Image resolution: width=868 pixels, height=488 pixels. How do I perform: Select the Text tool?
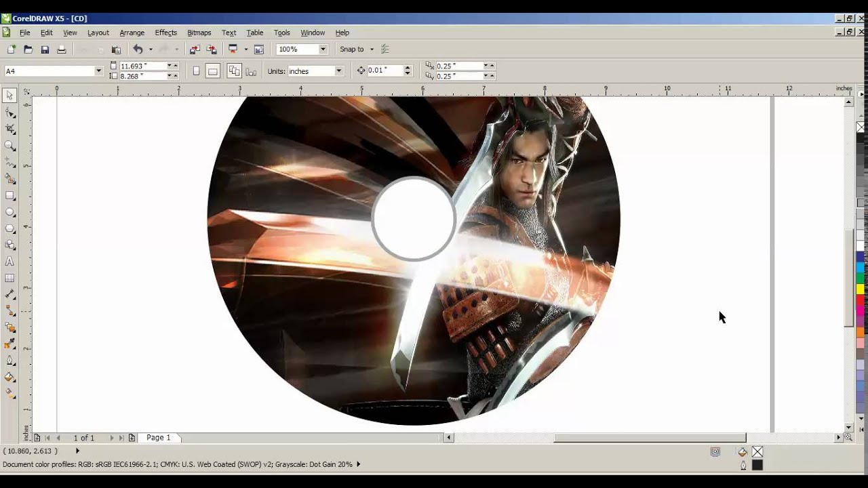(10, 262)
